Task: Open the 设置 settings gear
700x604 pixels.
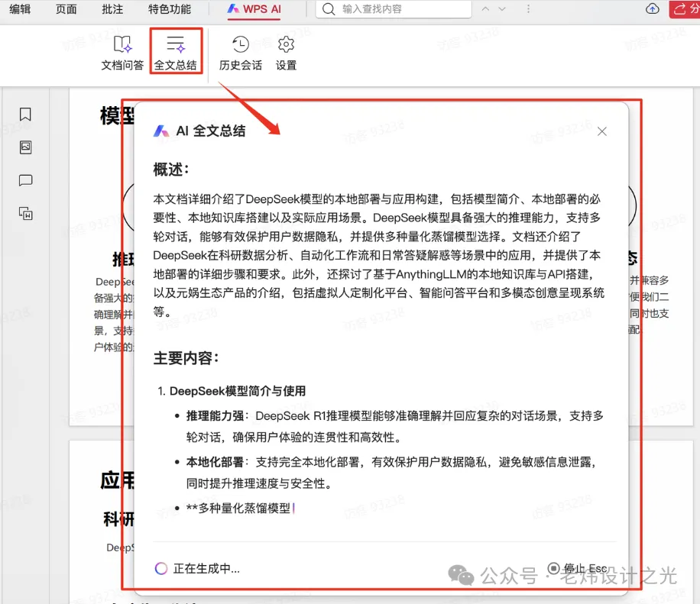Action: coord(286,53)
